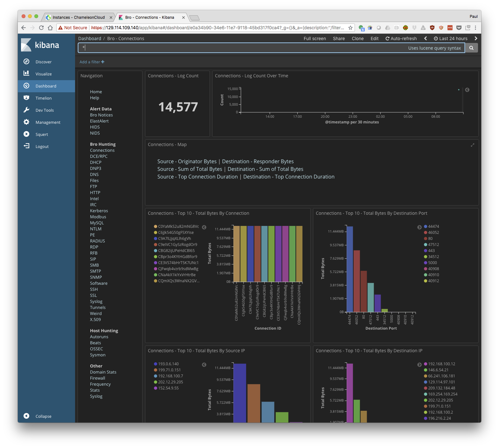
Task: Close the Bro - Connections Kibana tab
Action: [x=184, y=17]
